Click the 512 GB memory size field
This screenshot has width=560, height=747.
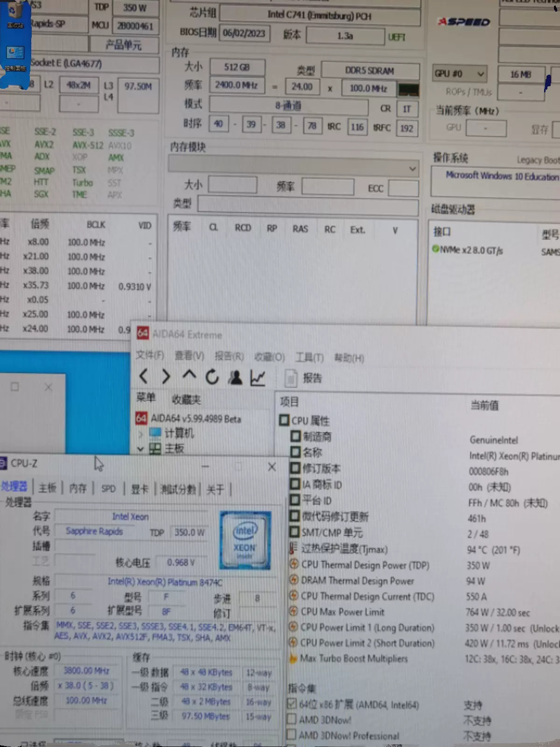click(237, 67)
